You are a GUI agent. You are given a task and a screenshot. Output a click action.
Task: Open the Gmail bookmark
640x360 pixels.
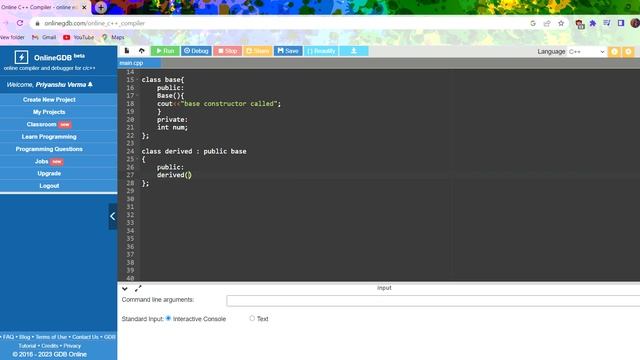point(44,37)
